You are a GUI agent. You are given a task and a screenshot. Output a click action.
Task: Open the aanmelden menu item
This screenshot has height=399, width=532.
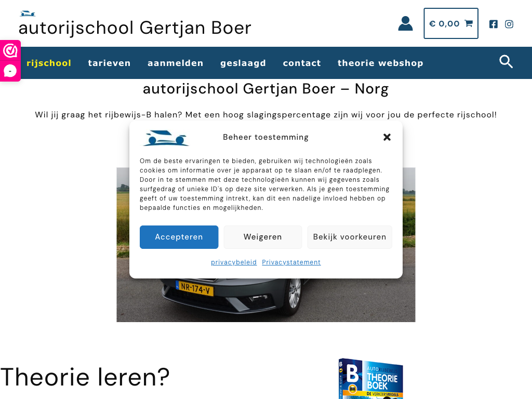(x=176, y=63)
